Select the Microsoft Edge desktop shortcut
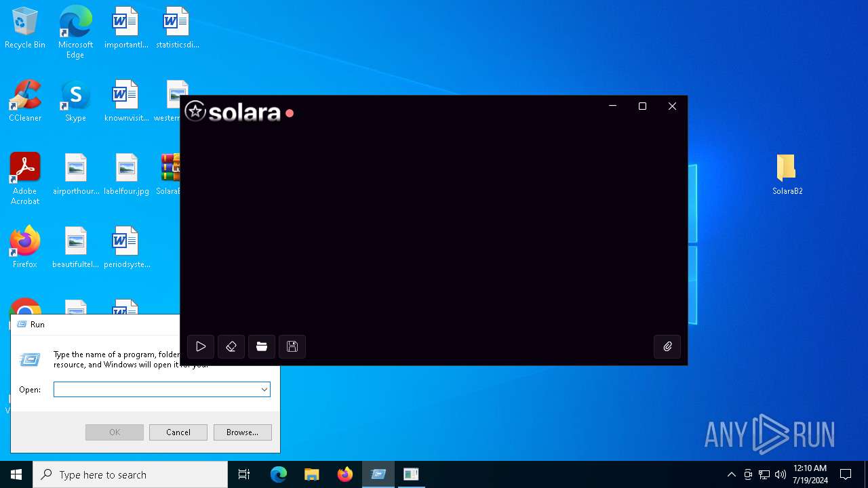Viewport: 868px width, 488px height. 75,33
